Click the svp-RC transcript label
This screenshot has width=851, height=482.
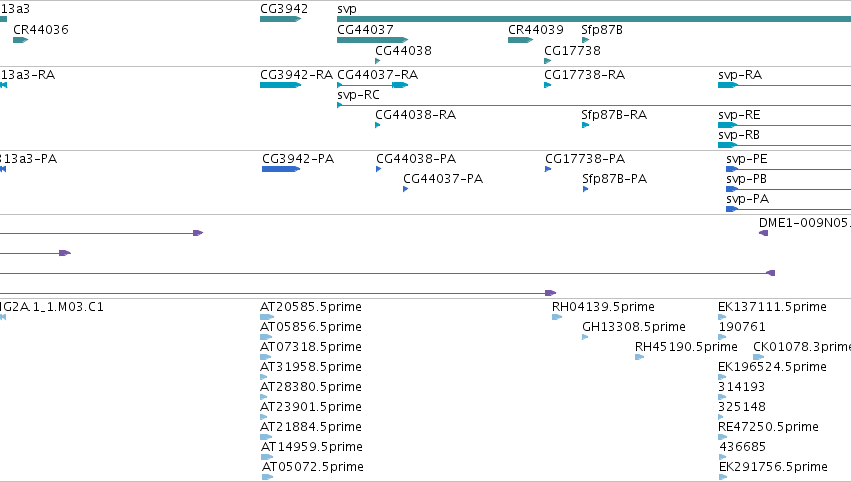pos(358,95)
